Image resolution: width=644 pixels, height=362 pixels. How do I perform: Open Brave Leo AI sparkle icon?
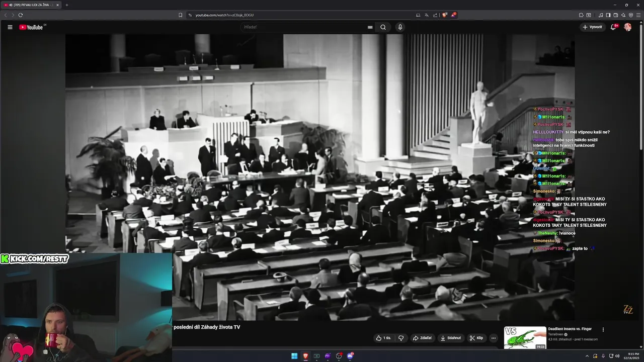623,15
